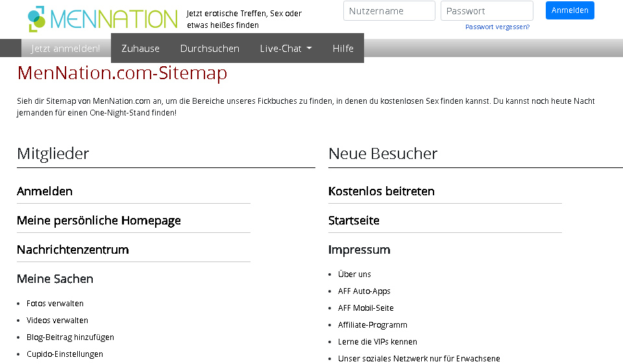Open Cupido-Einstellungen link
This screenshot has width=623, height=364.
click(65, 354)
